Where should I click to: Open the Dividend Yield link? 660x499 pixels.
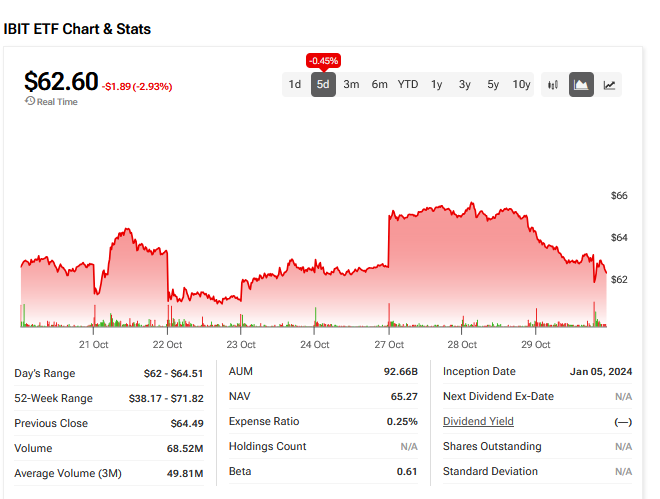[x=478, y=422]
